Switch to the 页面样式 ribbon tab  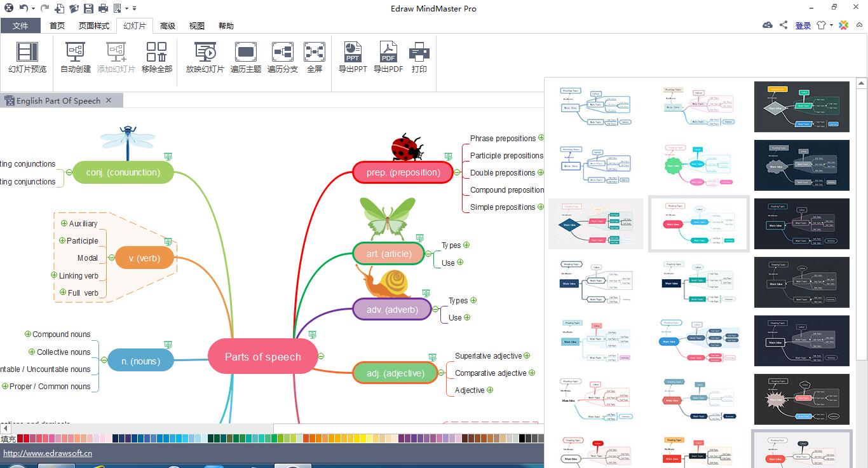coord(94,25)
